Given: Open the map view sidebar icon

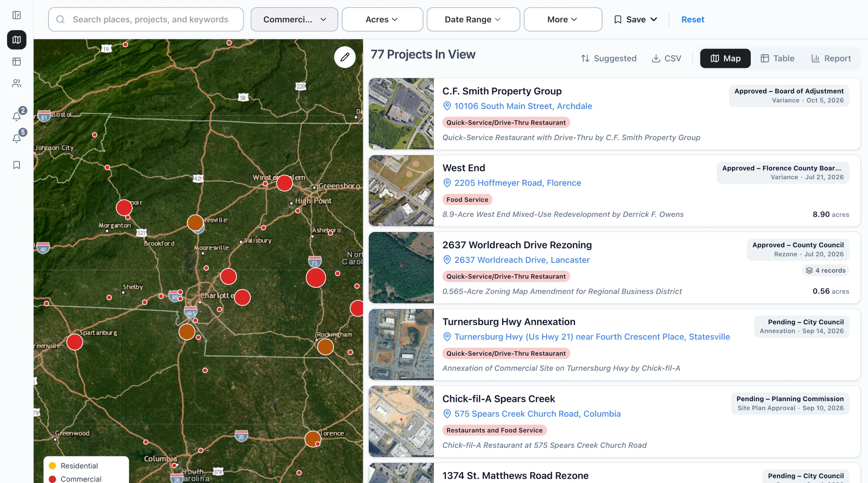Looking at the screenshot, I should [x=17, y=40].
